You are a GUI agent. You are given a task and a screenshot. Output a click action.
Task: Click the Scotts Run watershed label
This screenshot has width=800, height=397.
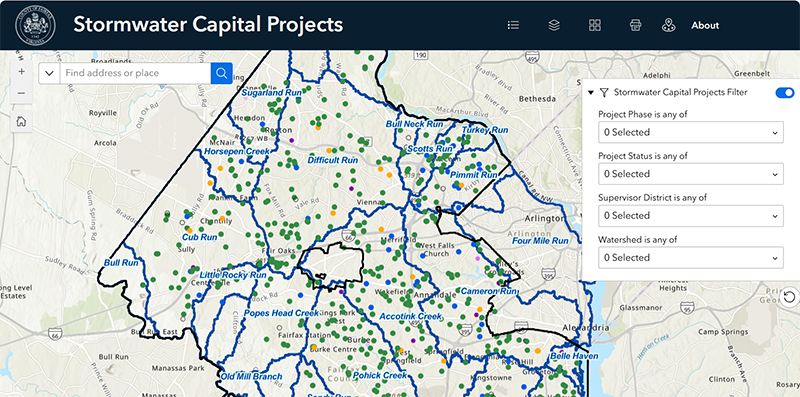click(x=430, y=149)
